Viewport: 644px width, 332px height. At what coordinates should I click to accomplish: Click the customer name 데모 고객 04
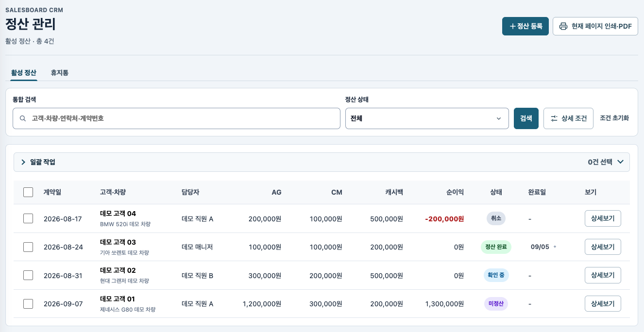tap(118, 214)
